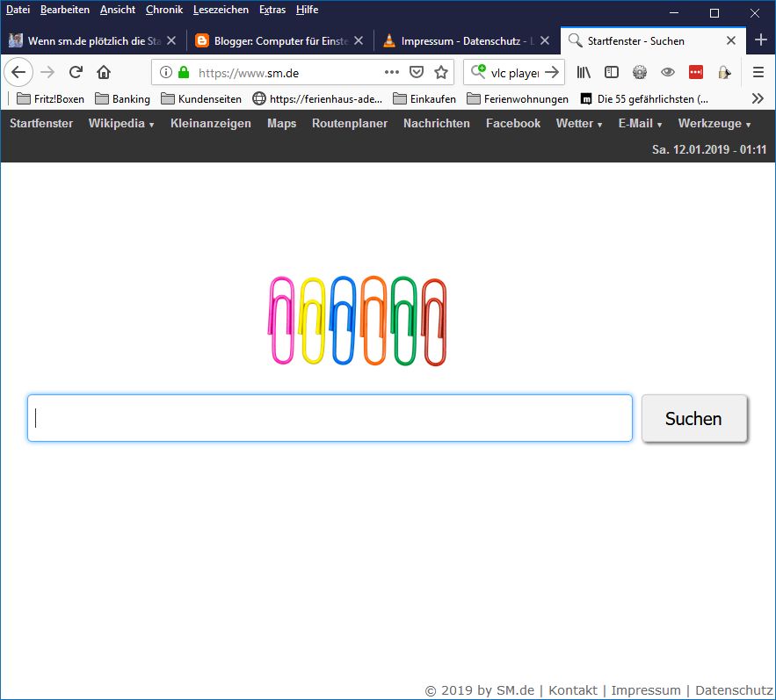The image size is (776, 700).
Task: Click the green padlock security icon
Action: [x=184, y=72]
